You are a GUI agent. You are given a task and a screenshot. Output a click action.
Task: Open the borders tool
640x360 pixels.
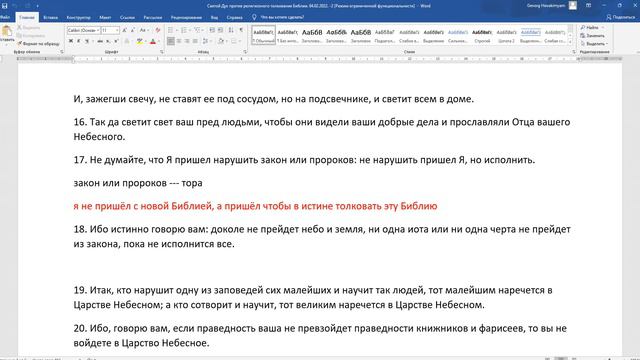pyautogui.click(x=234, y=41)
